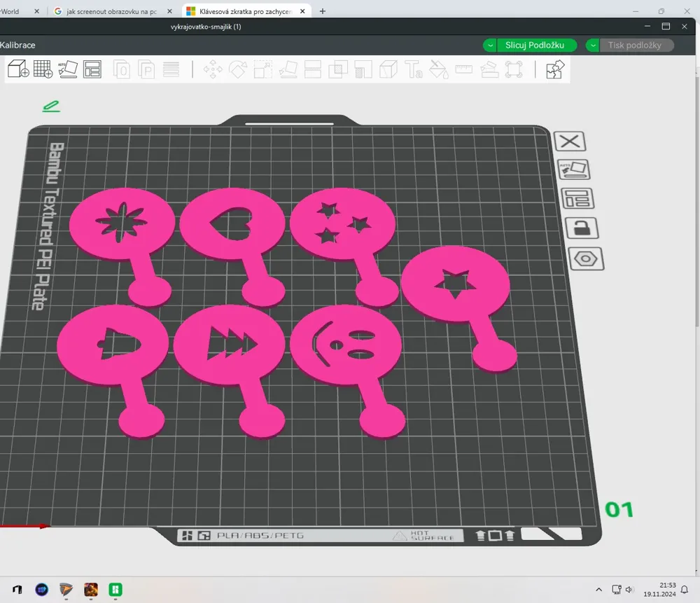Open the volume speaker tray icon

(629, 590)
